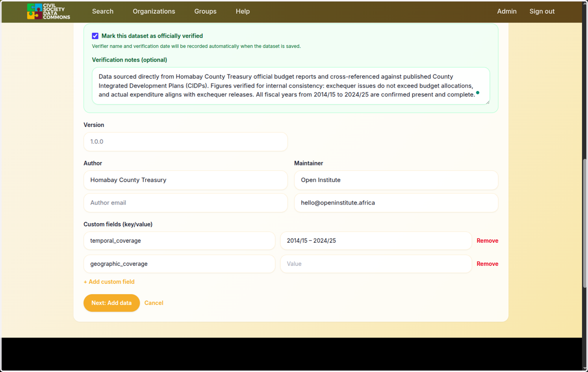Image resolution: width=588 pixels, height=372 pixels.
Task: Remove the temporal_coverage custom field
Action: 488,241
